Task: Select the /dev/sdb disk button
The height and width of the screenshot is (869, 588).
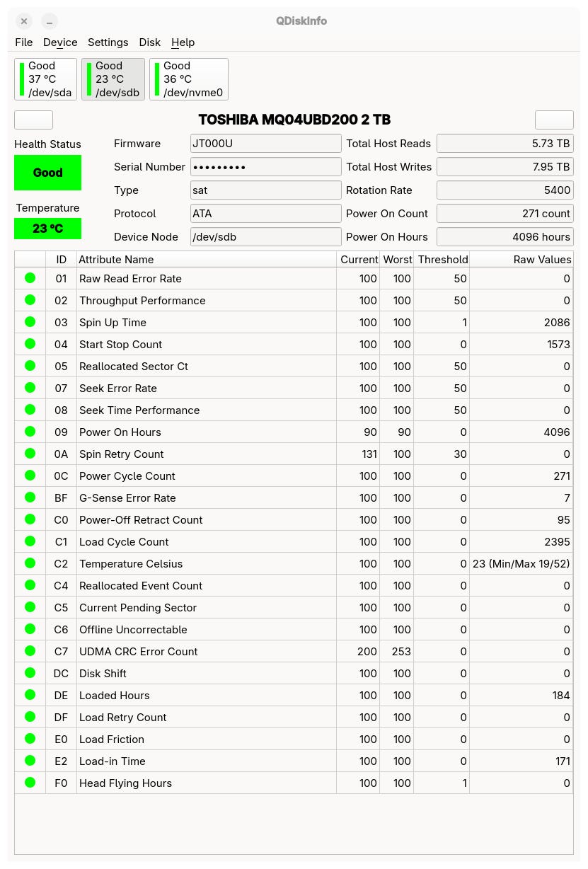Action: pos(113,79)
